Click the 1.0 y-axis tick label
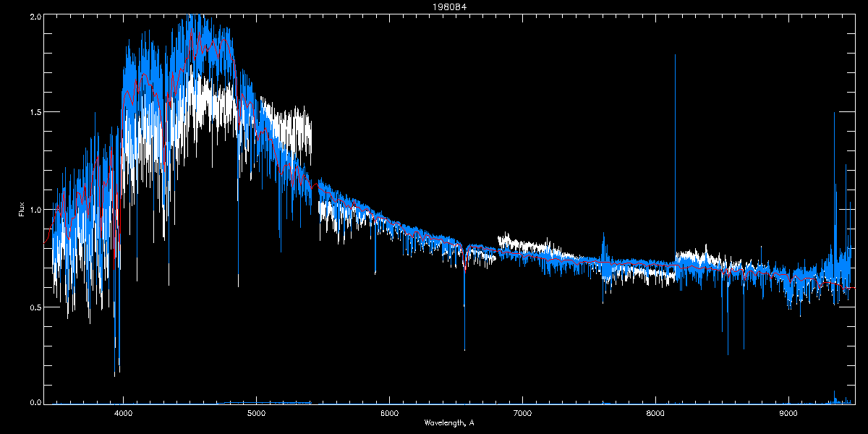This screenshot has width=868, height=434. point(35,210)
